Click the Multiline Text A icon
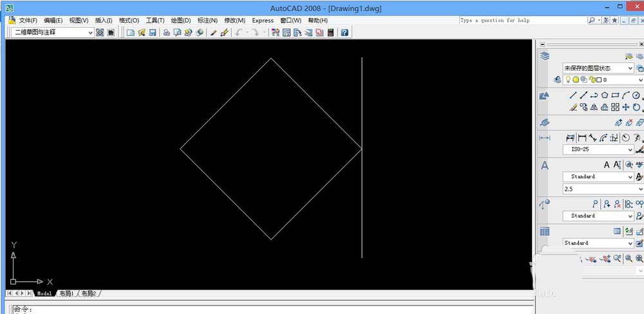 coord(607,165)
